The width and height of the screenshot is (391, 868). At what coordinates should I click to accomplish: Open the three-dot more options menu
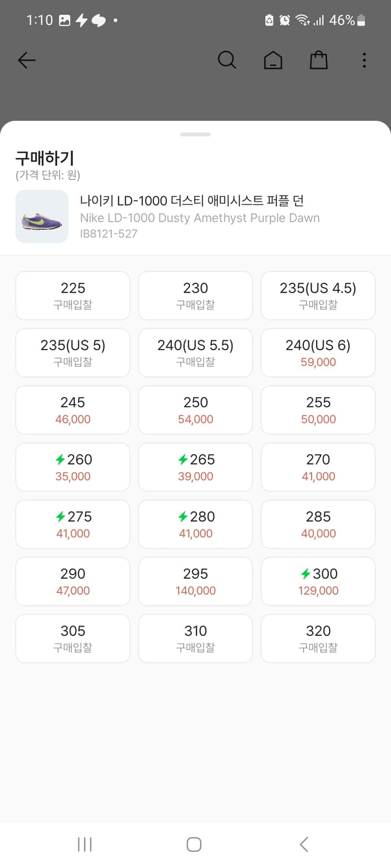(x=364, y=60)
